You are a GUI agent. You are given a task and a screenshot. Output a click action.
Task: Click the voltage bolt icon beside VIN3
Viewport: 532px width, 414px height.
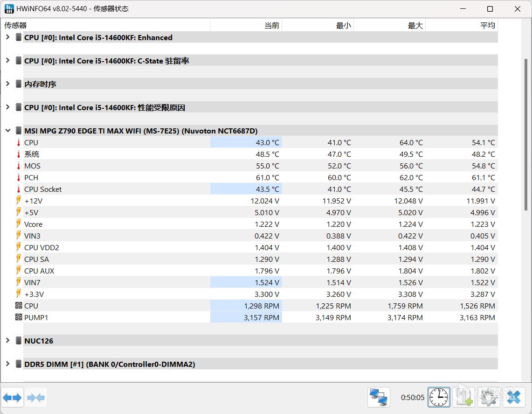pos(19,236)
